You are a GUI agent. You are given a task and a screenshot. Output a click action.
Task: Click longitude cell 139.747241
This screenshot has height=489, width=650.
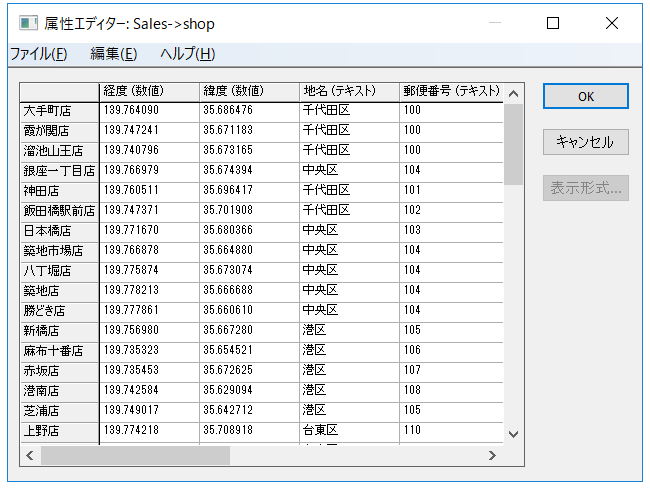point(149,132)
